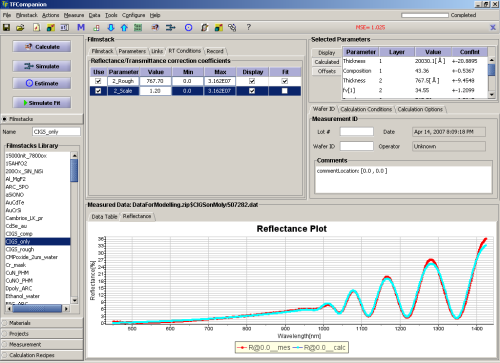
Task: Click the new document toolbar icon
Action: point(36,28)
